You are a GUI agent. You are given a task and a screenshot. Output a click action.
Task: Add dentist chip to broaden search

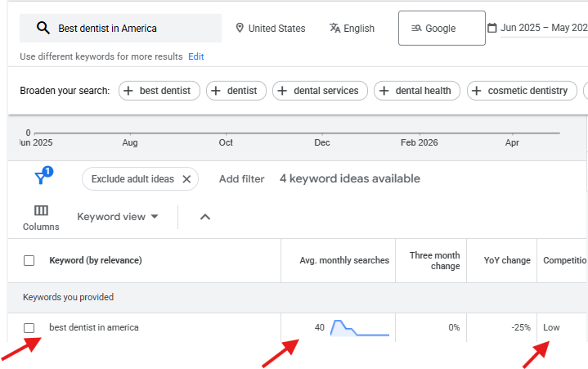[x=236, y=91]
